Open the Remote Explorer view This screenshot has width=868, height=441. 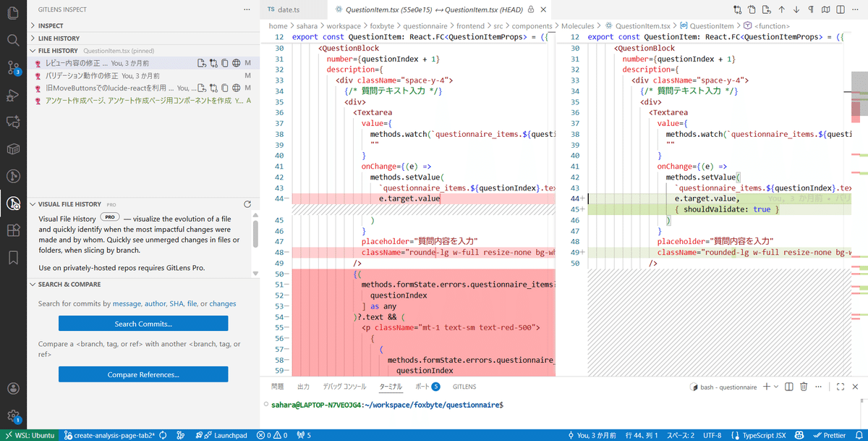click(x=13, y=148)
